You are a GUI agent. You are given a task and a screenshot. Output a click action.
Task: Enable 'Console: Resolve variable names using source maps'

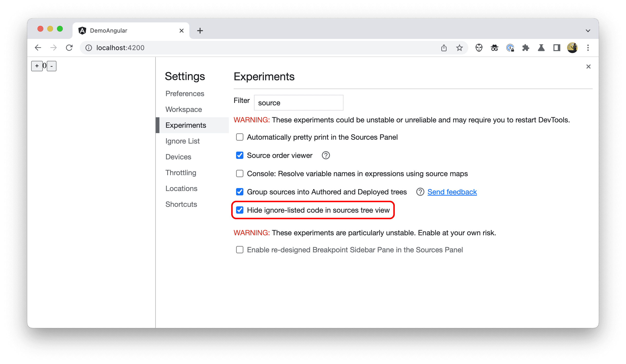[x=239, y=173]
